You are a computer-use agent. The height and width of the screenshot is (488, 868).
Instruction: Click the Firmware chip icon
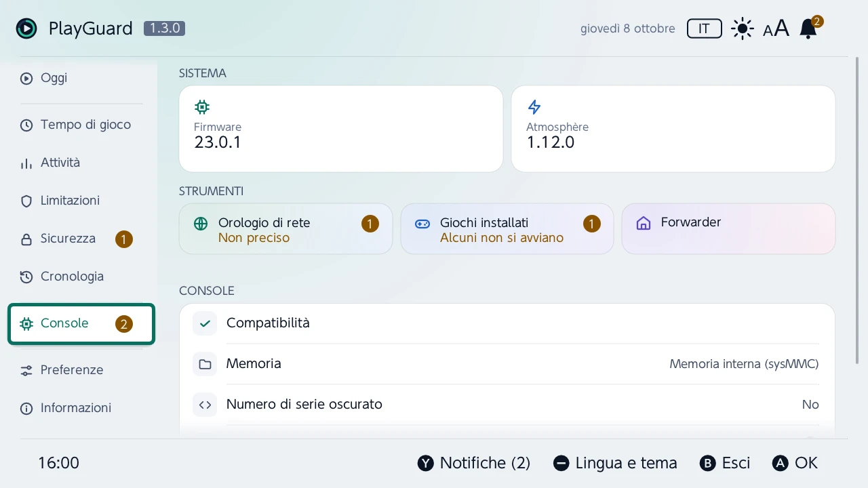[201, 106]
